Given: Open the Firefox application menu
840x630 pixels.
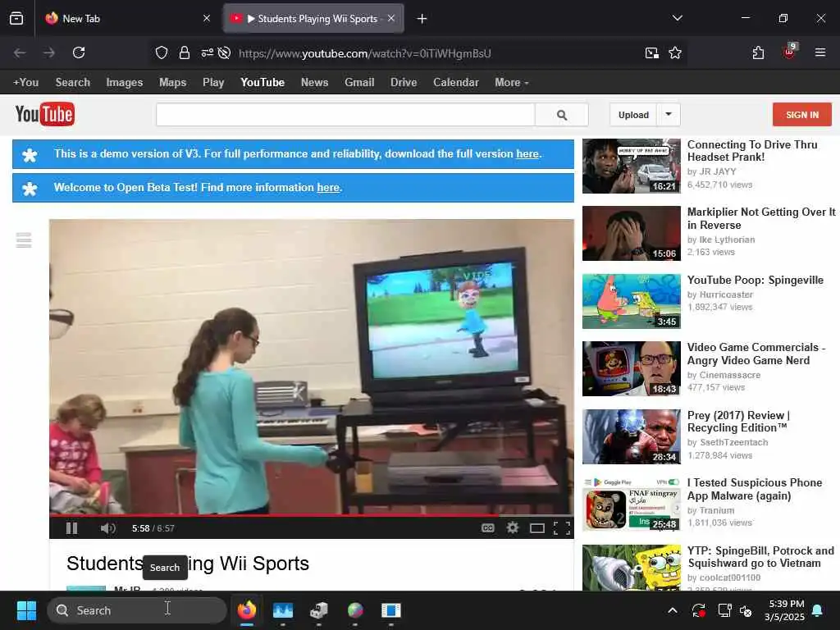Looking at the screenshot, I should [820, 52].
